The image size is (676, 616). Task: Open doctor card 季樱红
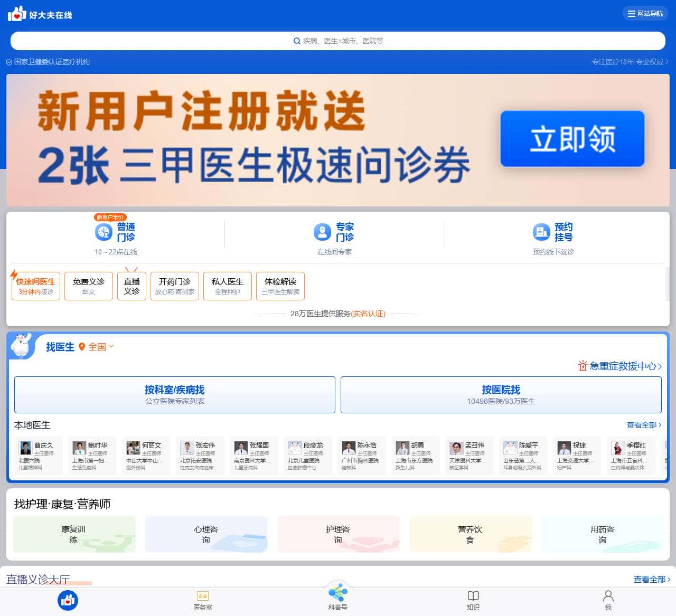[x=631, y=456]
